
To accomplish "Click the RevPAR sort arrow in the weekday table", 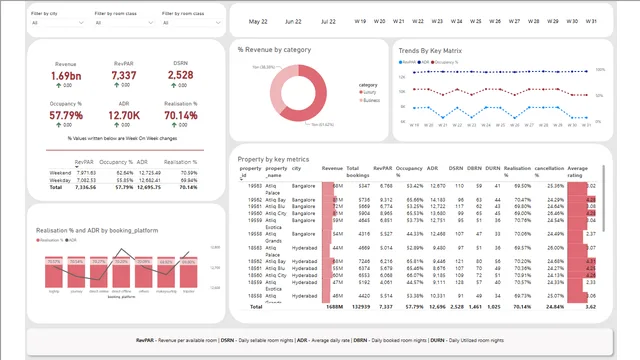I will [76, 167].
